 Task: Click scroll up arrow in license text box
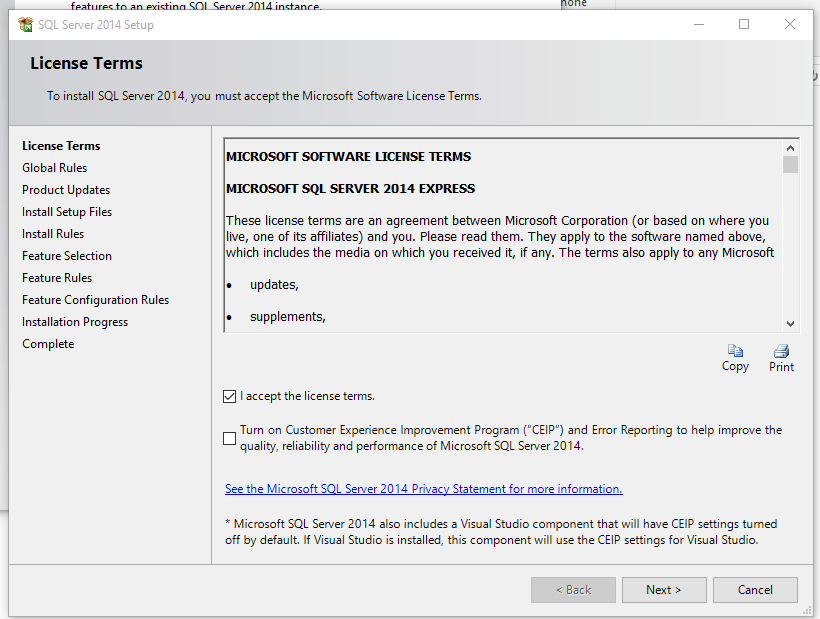point(790,148)
